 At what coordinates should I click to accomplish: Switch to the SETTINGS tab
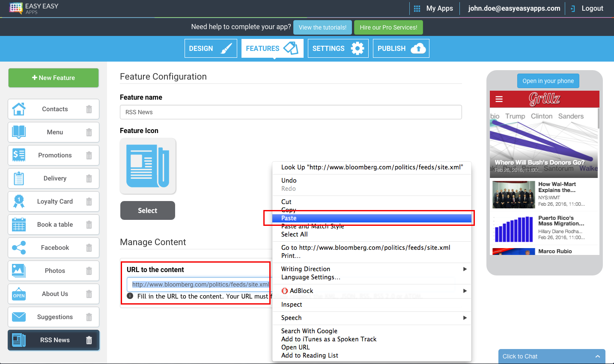pyautogui.click(x=338, y=48)
